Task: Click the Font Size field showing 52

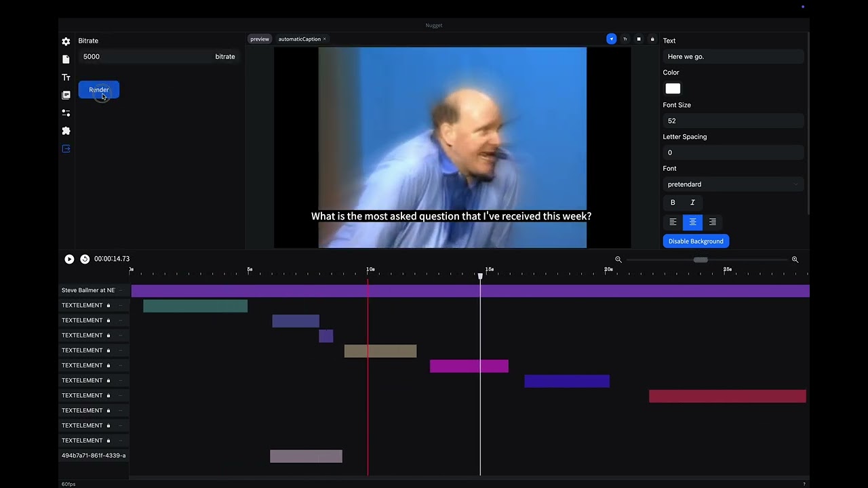Action: point(733,121)
